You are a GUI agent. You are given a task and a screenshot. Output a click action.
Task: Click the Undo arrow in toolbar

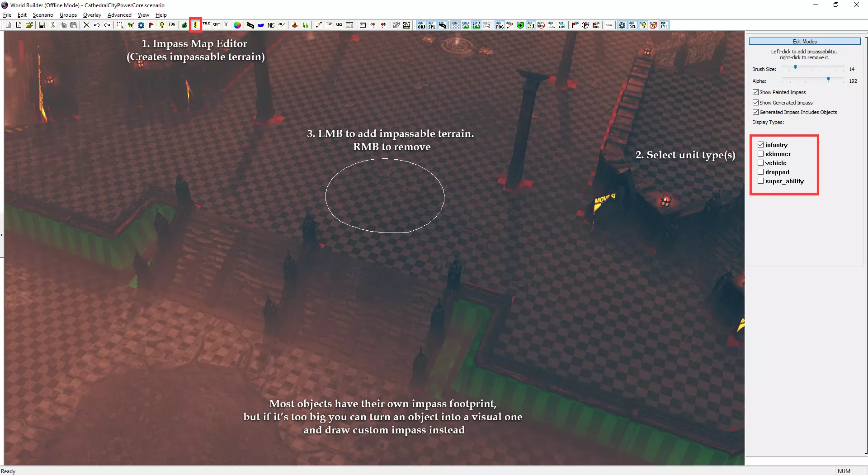pyautogui.click(x=97, y=25)
